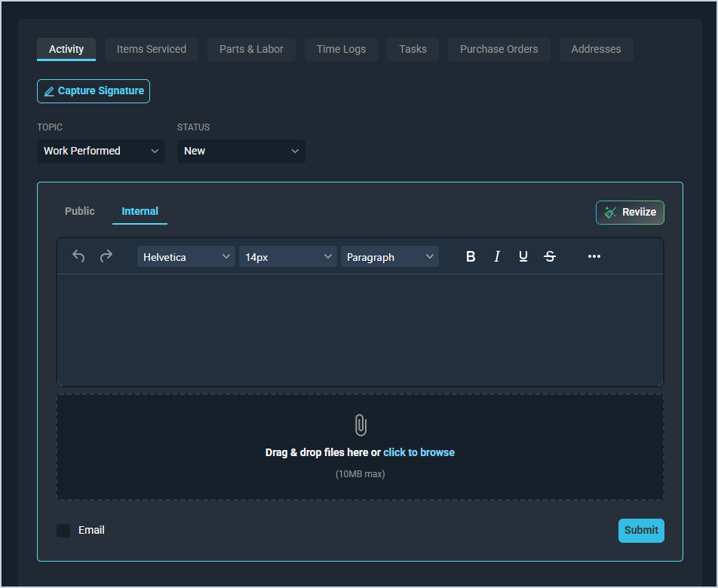The image size is (718, 588).
Task: Go to the Tasks tab
Action: [x=413, y=49]
